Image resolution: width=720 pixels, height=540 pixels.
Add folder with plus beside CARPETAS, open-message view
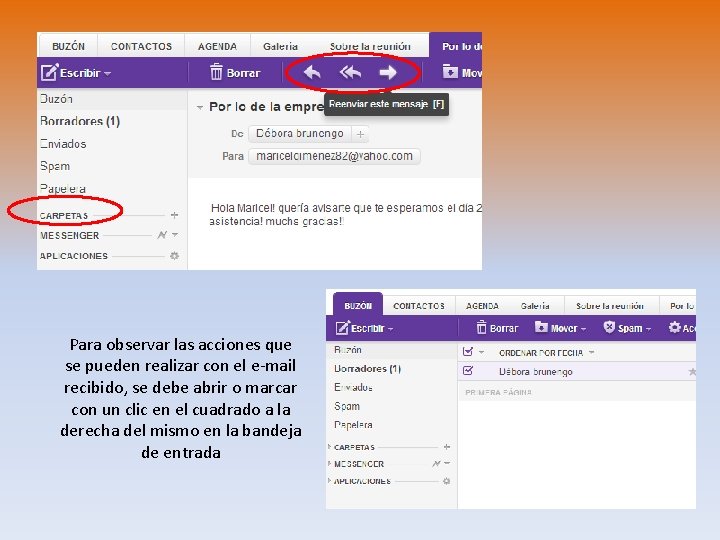point(174,215)
